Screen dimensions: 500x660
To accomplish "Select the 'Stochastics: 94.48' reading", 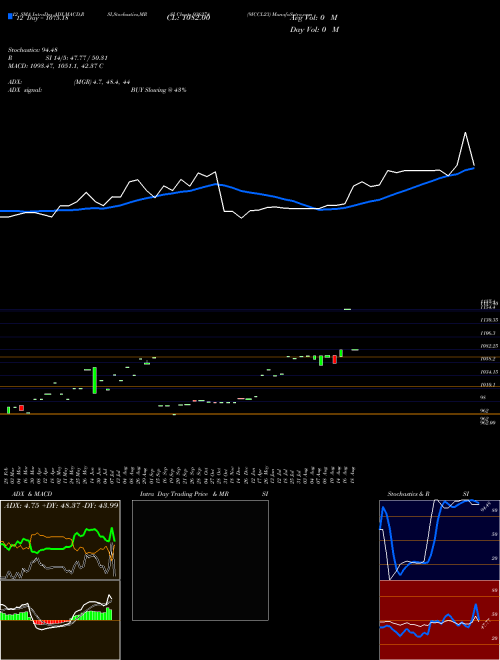I will point(32,50).
